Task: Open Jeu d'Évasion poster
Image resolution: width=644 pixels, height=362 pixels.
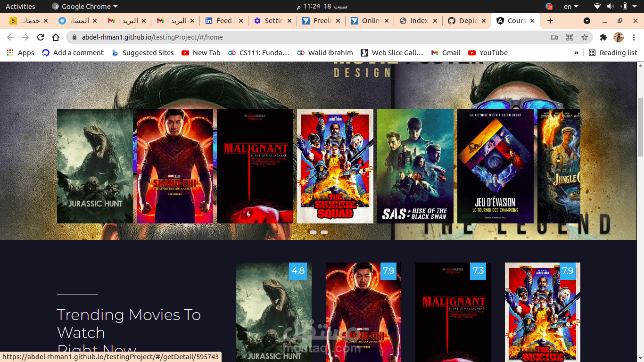Action: (495, 166)
